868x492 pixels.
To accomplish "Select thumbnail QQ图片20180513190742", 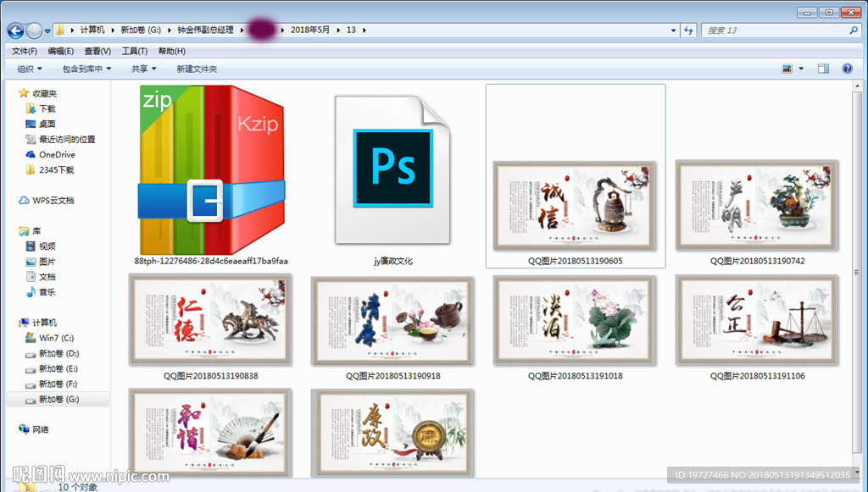I will coord(757,206).
